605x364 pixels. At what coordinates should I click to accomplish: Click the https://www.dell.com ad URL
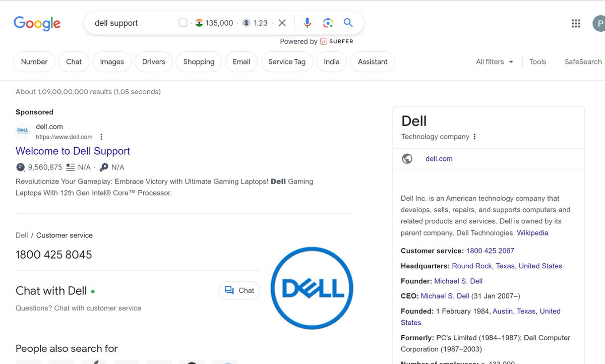click(x=64, y=137)
